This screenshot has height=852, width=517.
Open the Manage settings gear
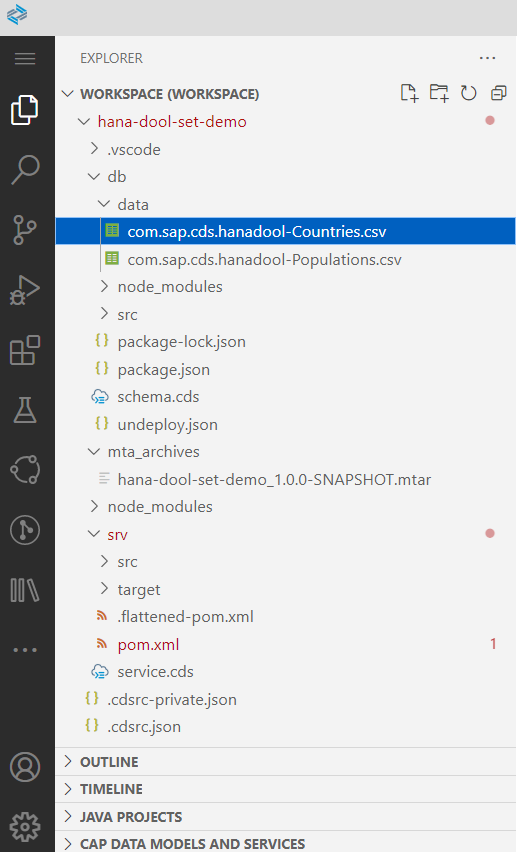click(x=25, y=826)
